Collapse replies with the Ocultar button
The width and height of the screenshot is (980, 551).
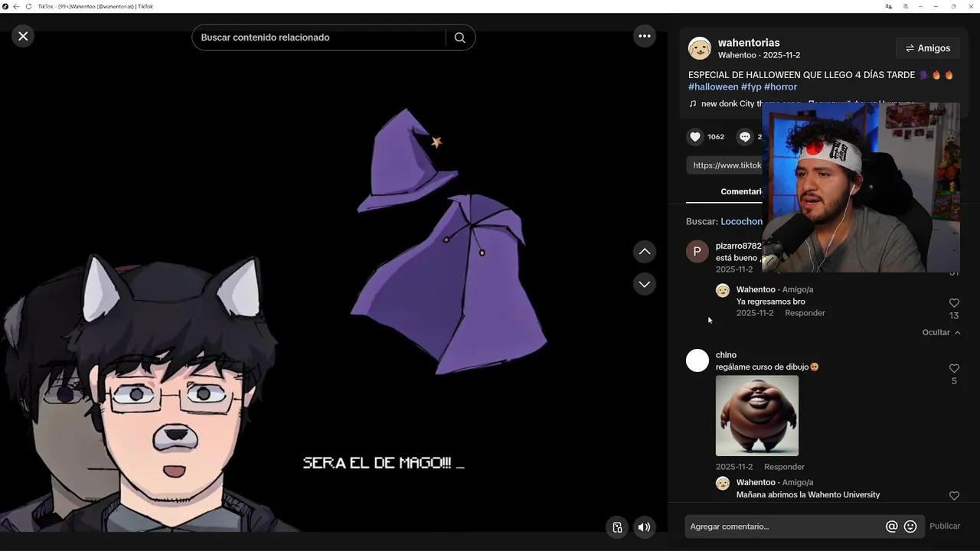941,332
